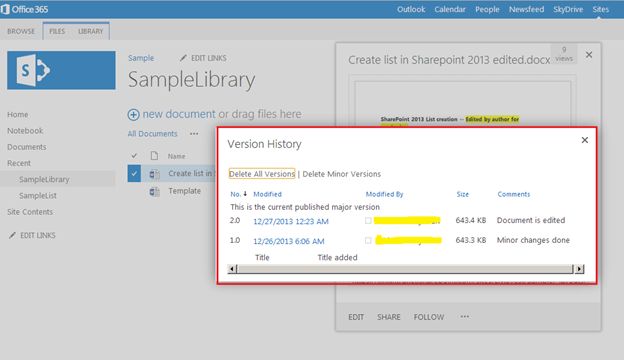
Task: Click the 'Document is edited' comment
Action: tap(531, 220)
